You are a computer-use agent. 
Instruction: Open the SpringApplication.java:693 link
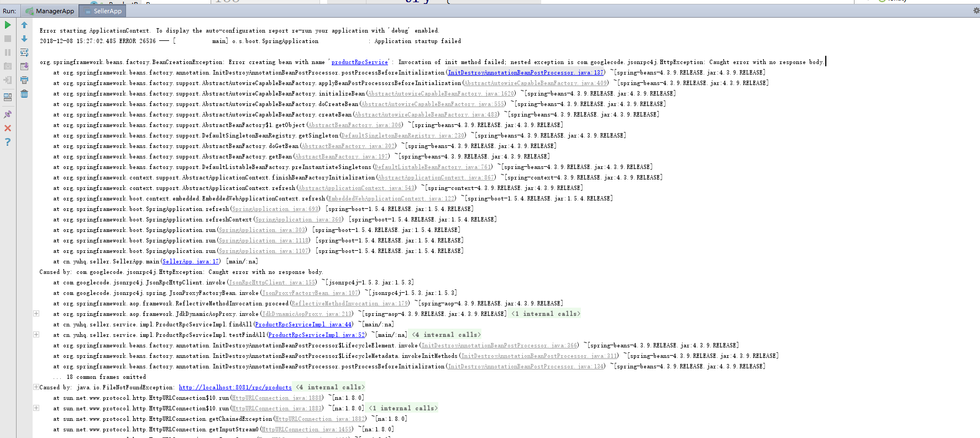point(275,209)
